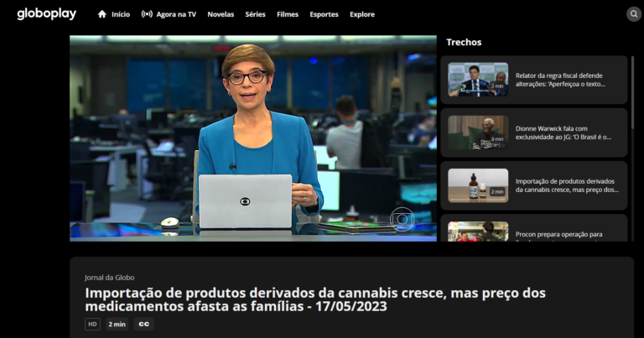Open thumbnail of cannabis products clip
The image size is (644, 338).
tap(478, 185)
